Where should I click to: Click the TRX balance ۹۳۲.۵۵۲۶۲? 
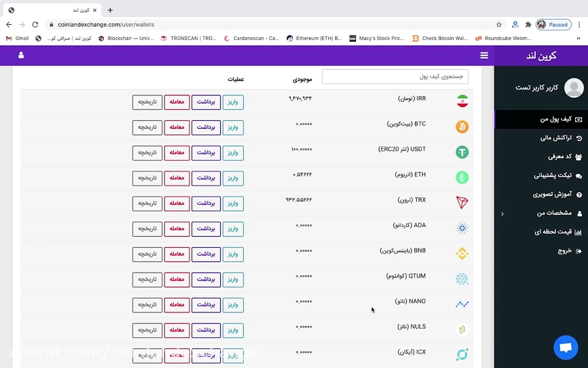[299, 200]
